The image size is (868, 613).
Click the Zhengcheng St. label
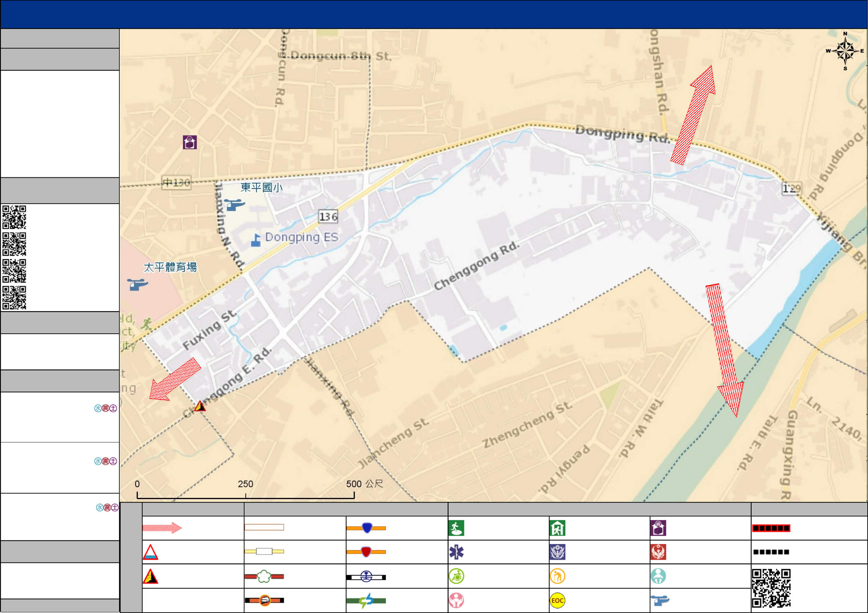[x=528, y=424]
